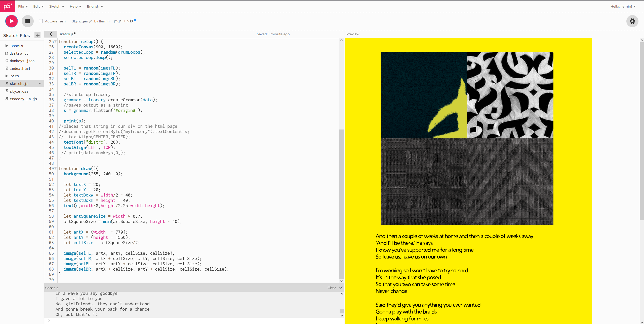Image resolution: width=644 pixels, height=324 pixels.
Task: Expand the assets folder
Action: coord(7,46)
